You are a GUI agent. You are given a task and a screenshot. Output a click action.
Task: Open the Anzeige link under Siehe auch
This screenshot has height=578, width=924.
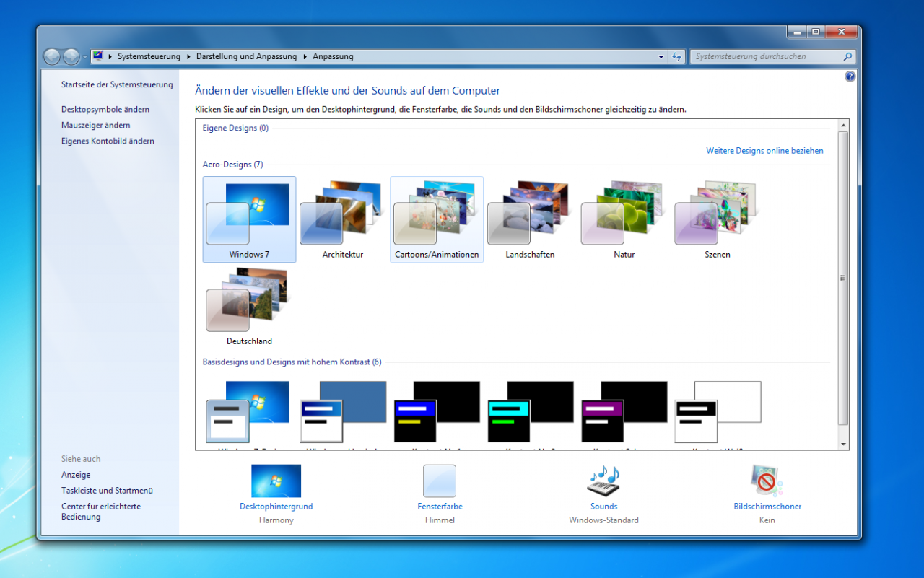point(76,475)
